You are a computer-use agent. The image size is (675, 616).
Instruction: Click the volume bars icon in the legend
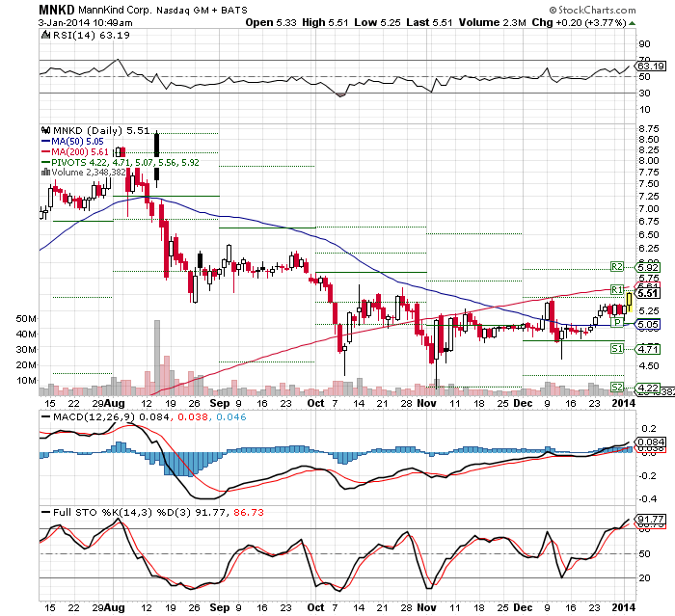tap(45, 173)
